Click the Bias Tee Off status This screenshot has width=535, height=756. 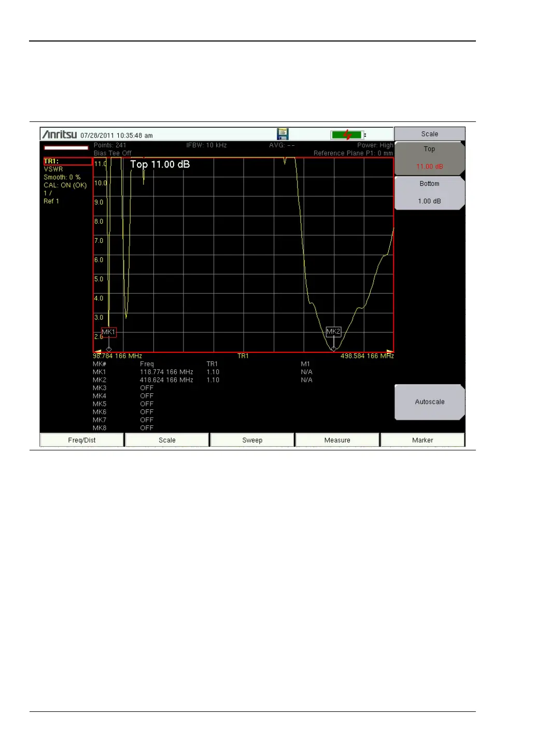(x=112, y=153)
